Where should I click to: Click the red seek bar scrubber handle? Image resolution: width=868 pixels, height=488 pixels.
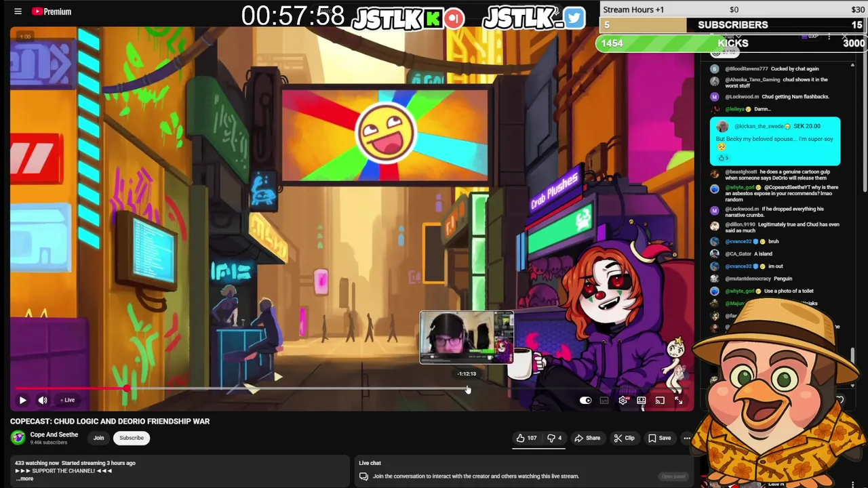coord(127,388)
